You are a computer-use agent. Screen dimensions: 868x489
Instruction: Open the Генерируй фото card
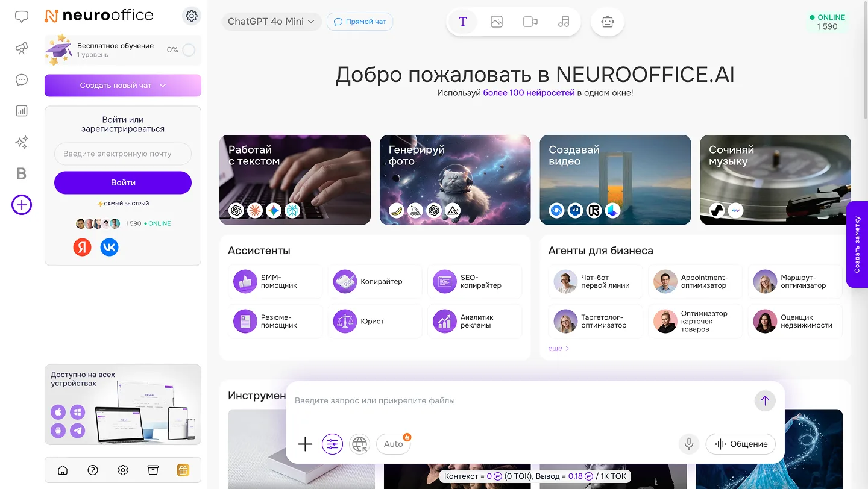click(x=455, y=179)
